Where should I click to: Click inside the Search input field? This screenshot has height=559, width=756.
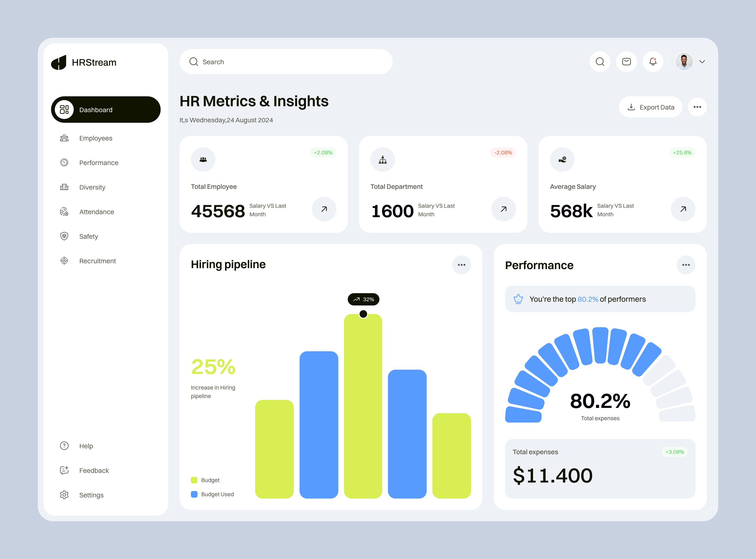(286, 62)
